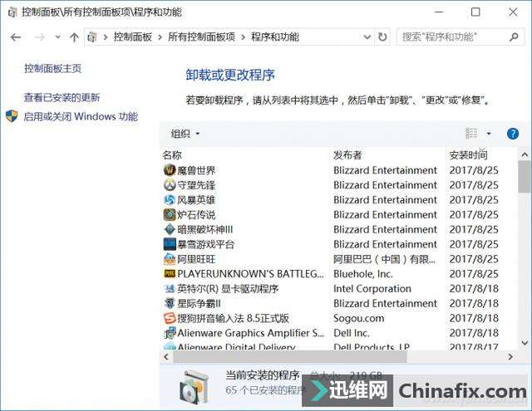This screenshot has width=532, height=411.
Task: Click the back navigation arrow
Action: [16, 37]
